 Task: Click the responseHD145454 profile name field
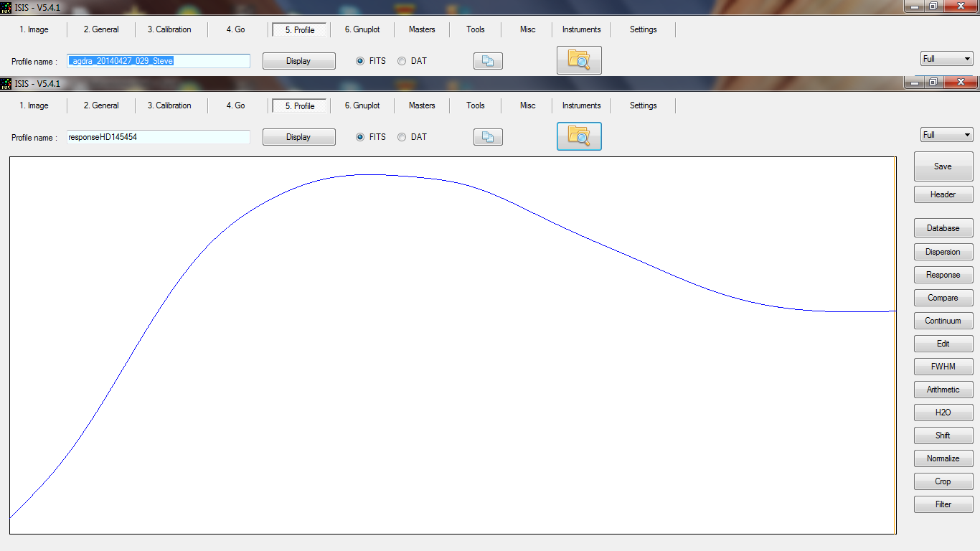[x=158, y=137]
